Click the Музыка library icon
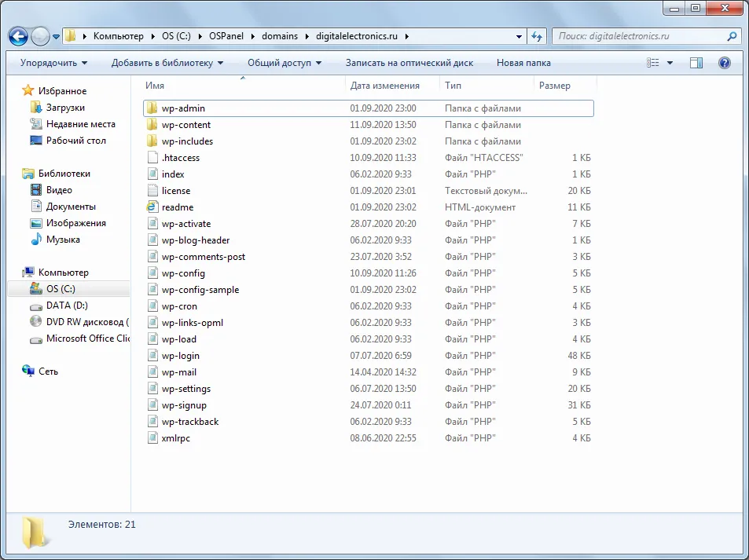The height and width of the screenshot is (560, 749). pyautogui.click(x=36, y=240)
